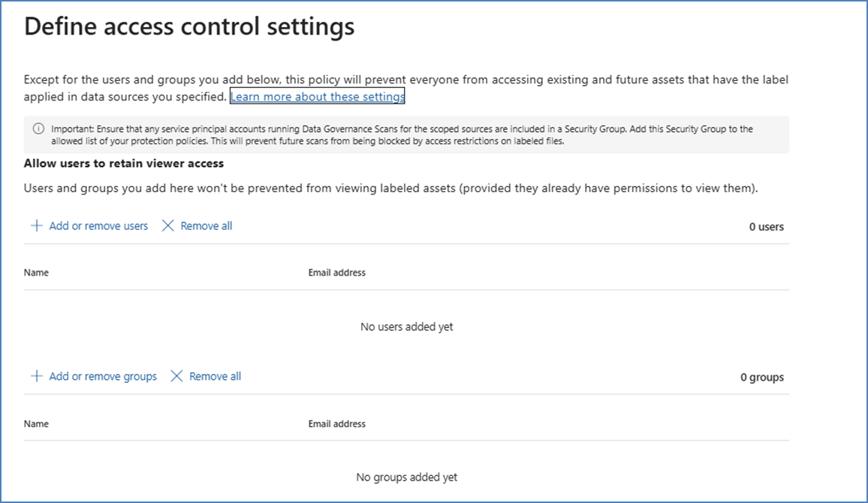Image resolution: width=868 pixels, height=503 pixels.
Task: Click the 0 users count indicator
Action: click(x=766, y=227)
